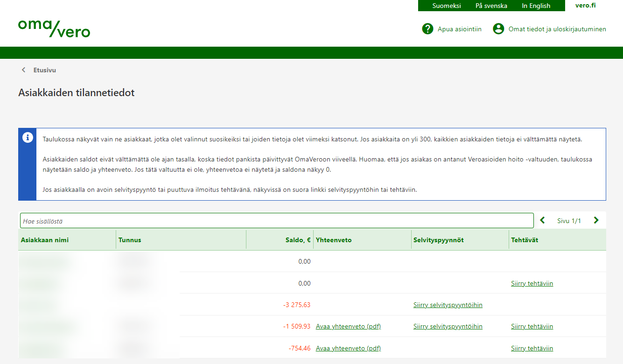Sort by Saldo, € column header
Viewport: 623px width, 364px height.
tap(299, 240)
